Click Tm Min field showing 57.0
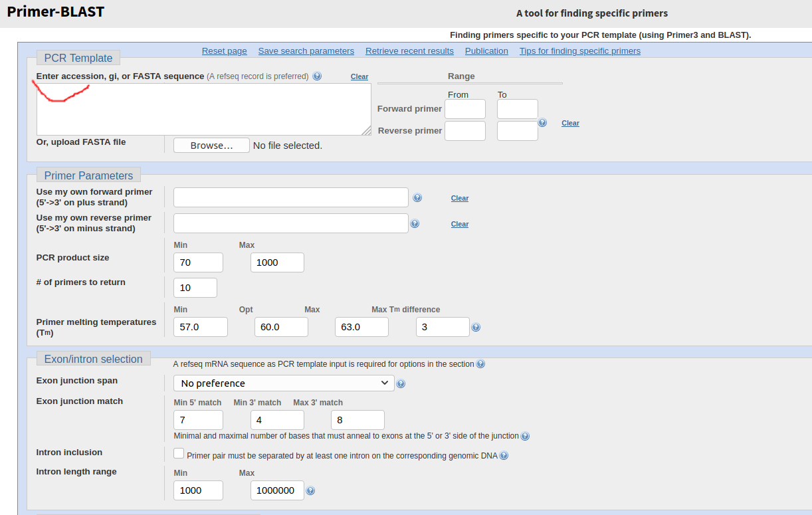 [x=201, y=327]
